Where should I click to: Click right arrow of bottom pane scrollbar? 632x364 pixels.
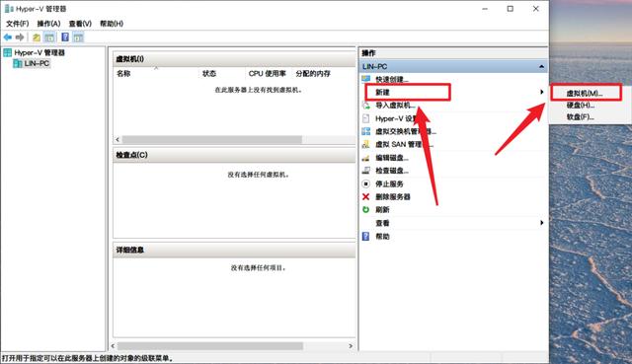(x=351, y=346)
